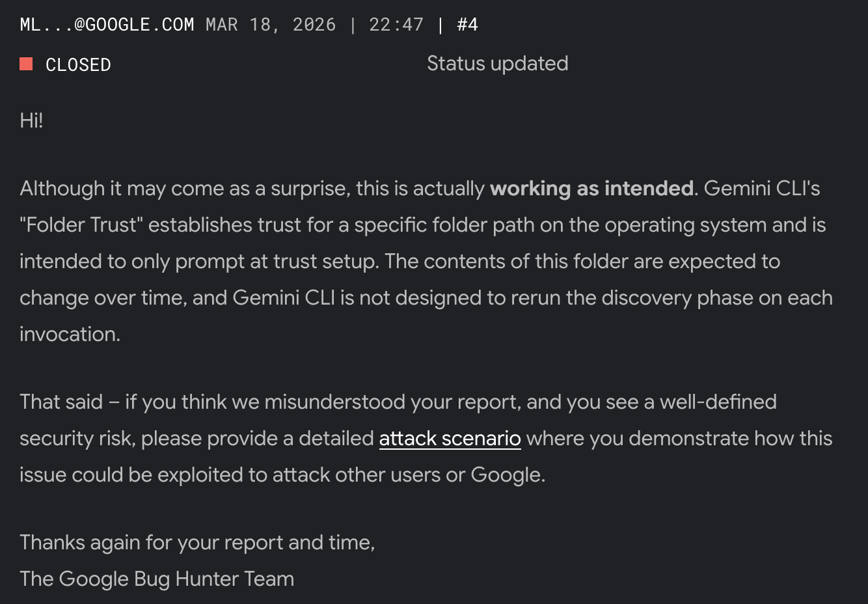Click the 22:47 timestamp
868x604 pixels.
point(396,25)
